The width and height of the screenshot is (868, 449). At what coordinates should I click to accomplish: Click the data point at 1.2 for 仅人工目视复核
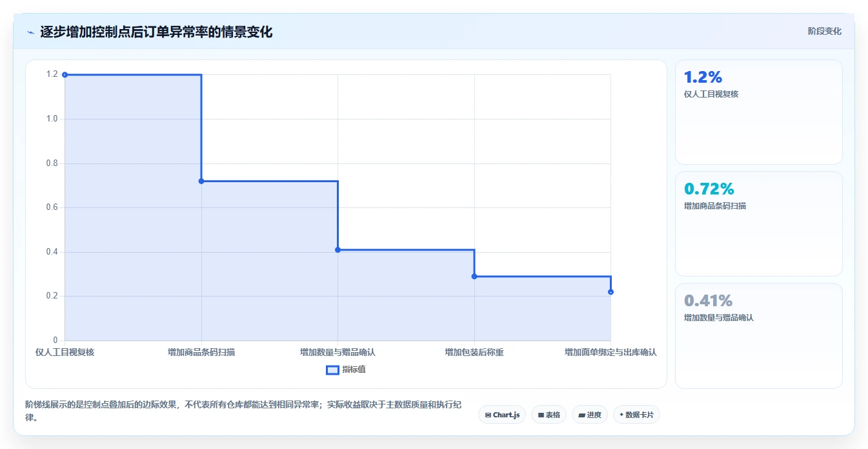(x=65, y=75)
